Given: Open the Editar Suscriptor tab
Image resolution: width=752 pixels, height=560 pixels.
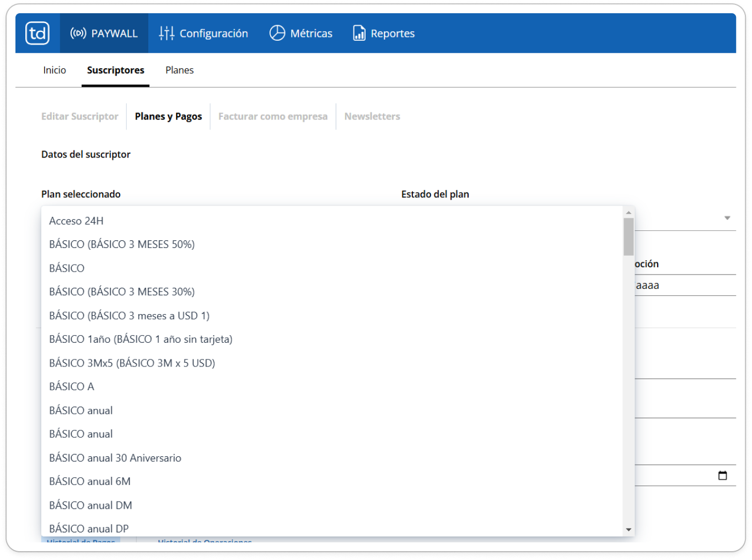Looking at the screenshot, I should tap(80, 116).
